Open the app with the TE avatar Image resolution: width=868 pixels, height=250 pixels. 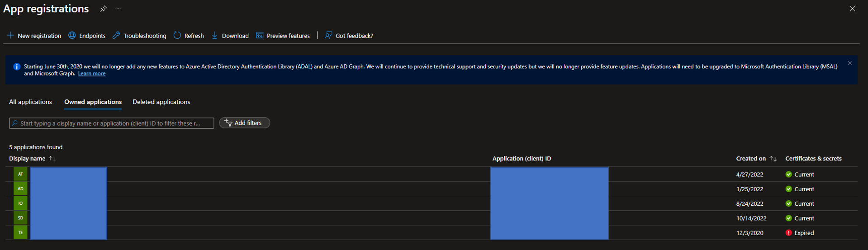click(x=20, y=232)
